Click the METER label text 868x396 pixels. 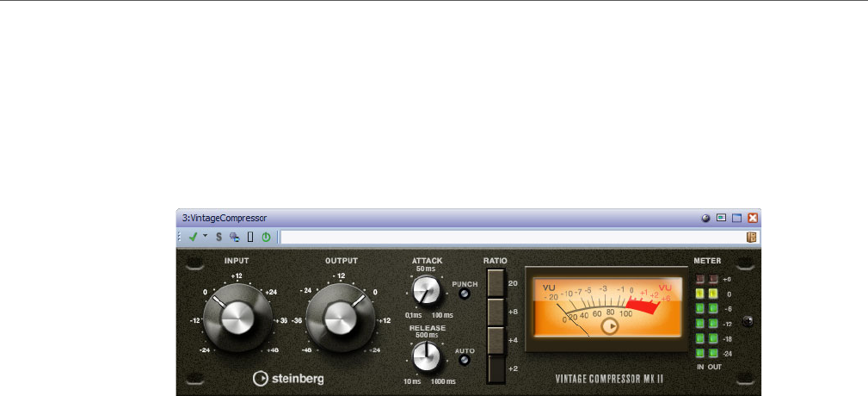(x=707, y=261)
